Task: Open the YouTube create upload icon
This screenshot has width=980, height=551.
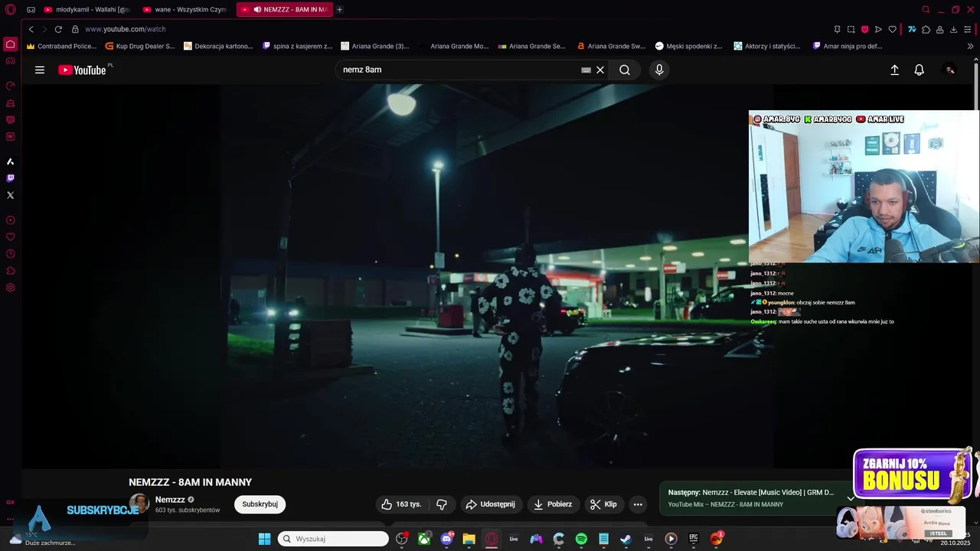Action: 894,70
